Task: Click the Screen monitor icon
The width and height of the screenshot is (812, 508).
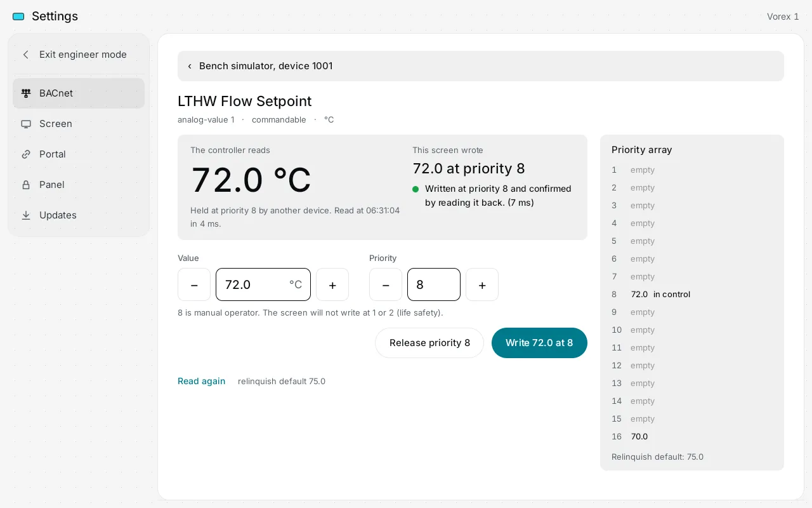Action: click(x=26, y=124)
